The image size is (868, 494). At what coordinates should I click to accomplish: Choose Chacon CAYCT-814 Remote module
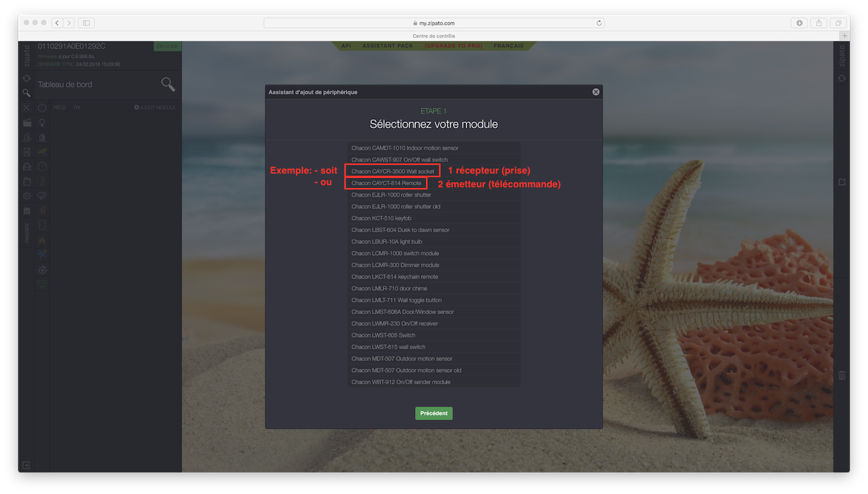pyautogui.click(x=386, y=184)
